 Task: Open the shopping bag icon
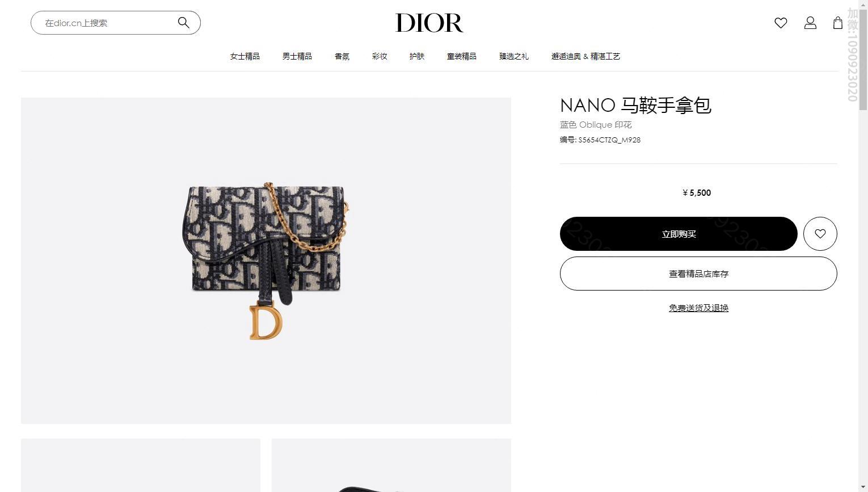[x=837, y=23]
